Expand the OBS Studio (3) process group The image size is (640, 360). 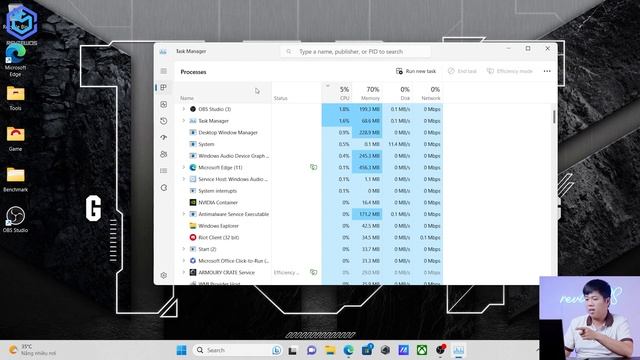[183, 109]
